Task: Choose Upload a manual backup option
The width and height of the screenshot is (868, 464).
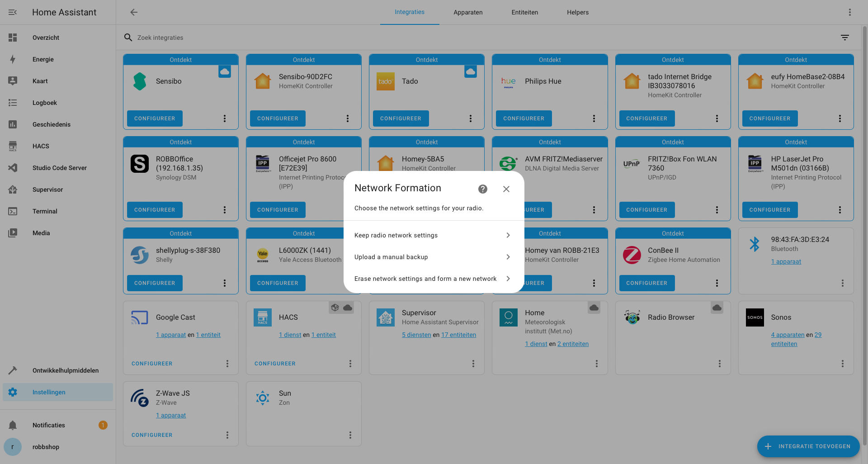Action: (x=434, y=257)
